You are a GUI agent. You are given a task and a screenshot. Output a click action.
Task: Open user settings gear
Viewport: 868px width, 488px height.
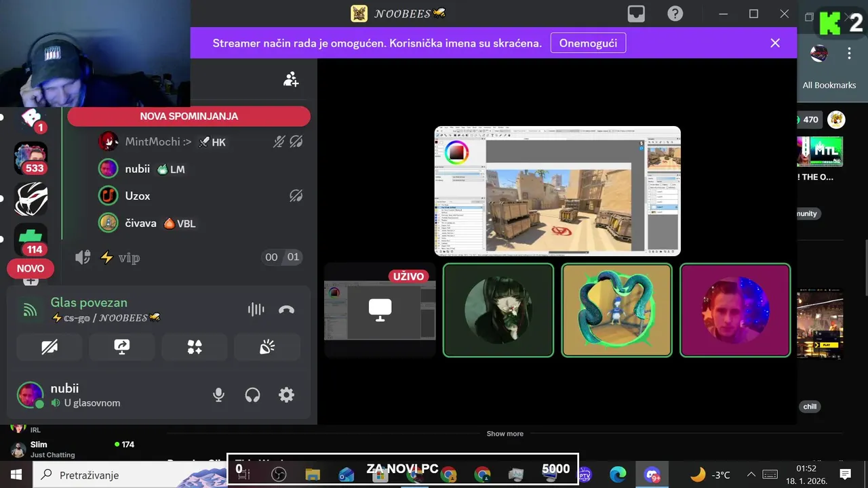pyautogui.click(x=287, y=395)
